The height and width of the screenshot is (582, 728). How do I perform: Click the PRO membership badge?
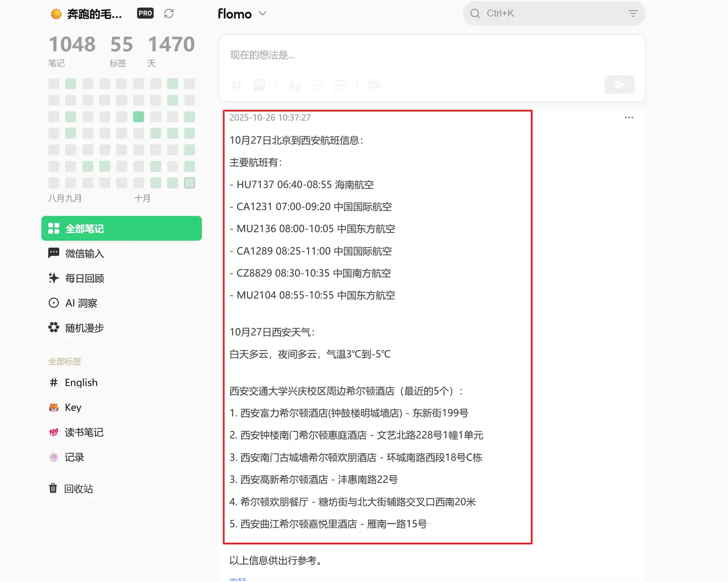[x=145, y=14]
